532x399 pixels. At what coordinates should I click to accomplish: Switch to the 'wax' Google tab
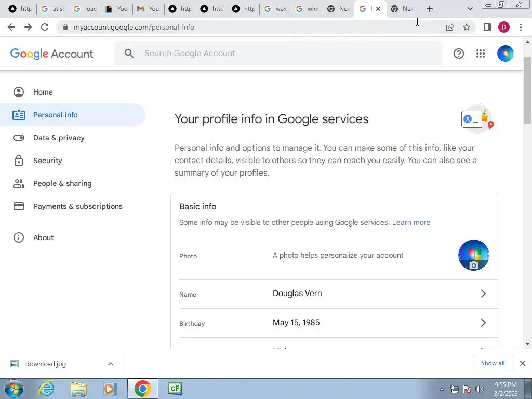275,9
